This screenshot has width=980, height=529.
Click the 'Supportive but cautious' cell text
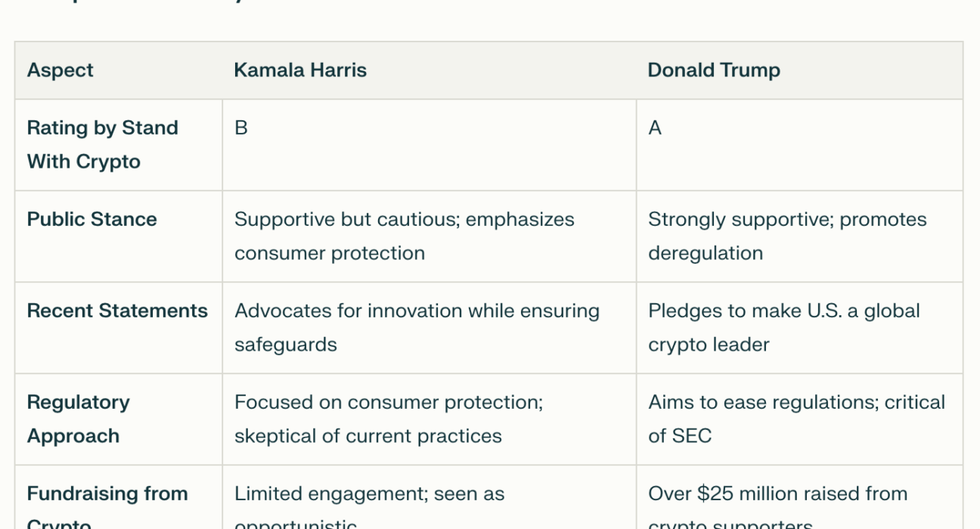(405, 219)
